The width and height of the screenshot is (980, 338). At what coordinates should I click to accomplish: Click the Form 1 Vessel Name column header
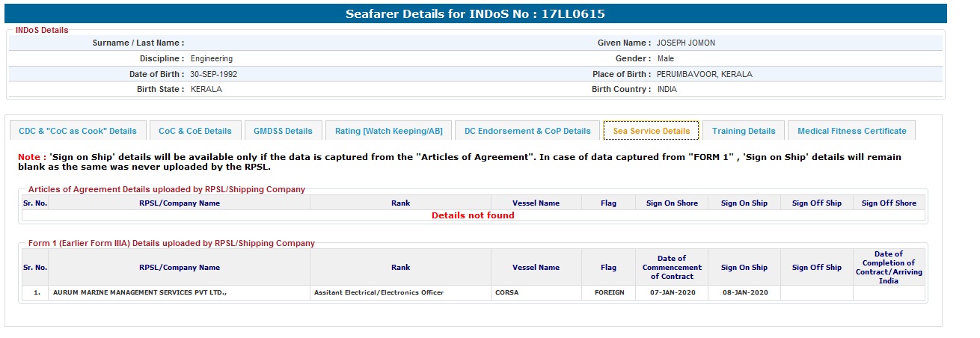(x=536, y=268)
